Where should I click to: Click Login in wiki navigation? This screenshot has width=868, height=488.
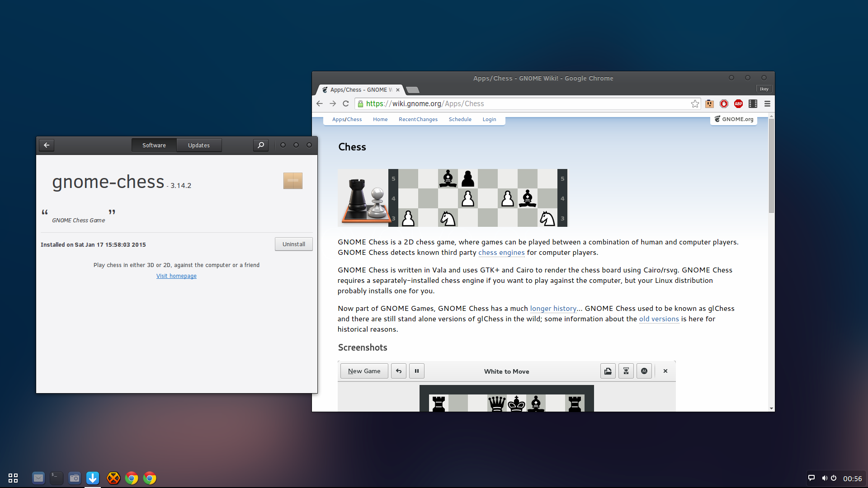tap(489, 119)
